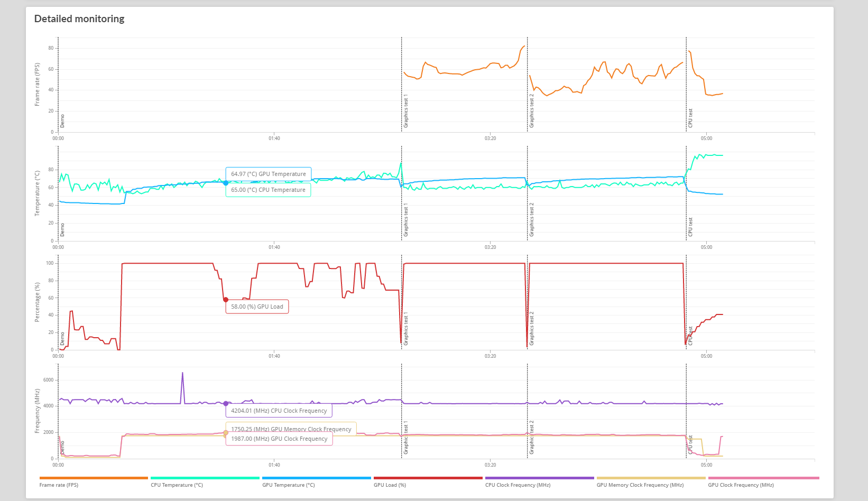
Task: Click the purple CPU Clock Frequency data point
Action: (226, 403)
